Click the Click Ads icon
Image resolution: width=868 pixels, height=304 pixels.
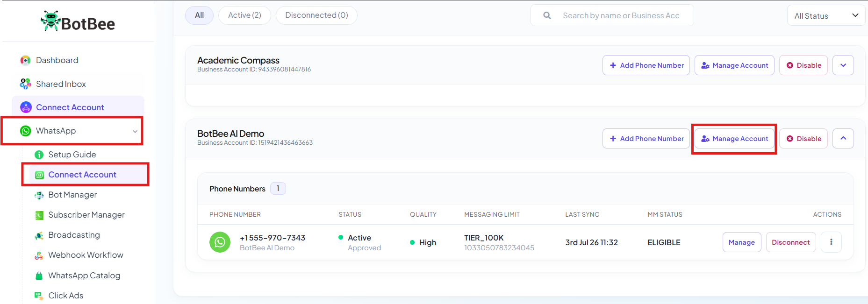pos(39,296)
